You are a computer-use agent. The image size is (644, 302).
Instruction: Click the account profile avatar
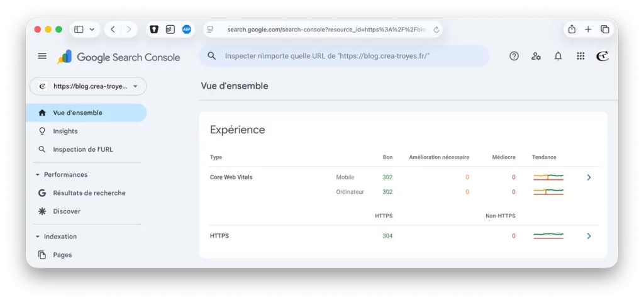coord(602,56)
